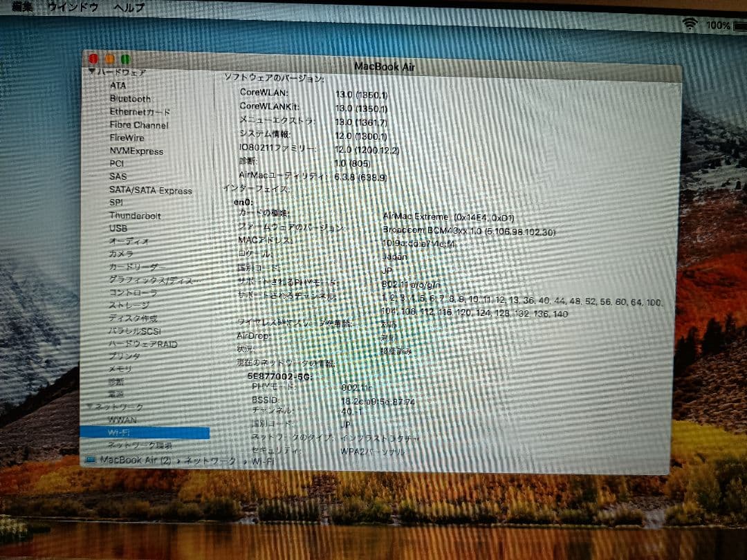Select SPI in the sidebar
Image resolution: width=747 pixels, height=560 pixels.
[116, 203]
